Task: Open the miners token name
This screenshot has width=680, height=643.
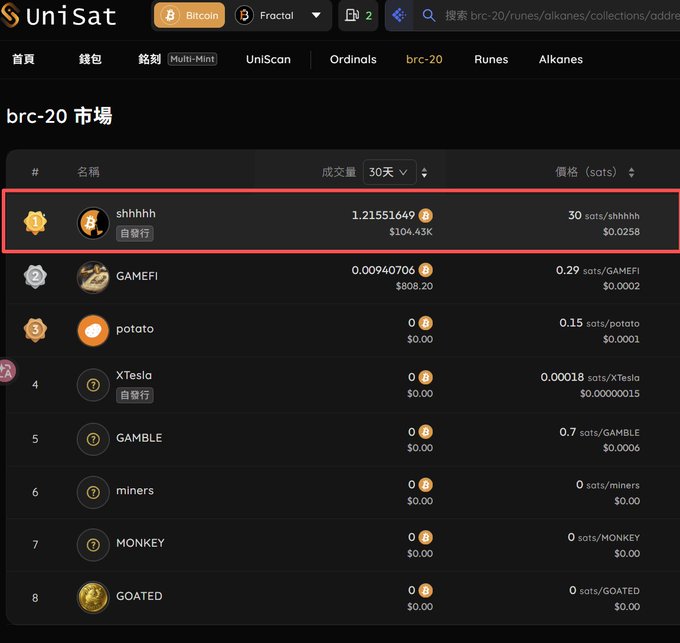Action: click(135, 490)
